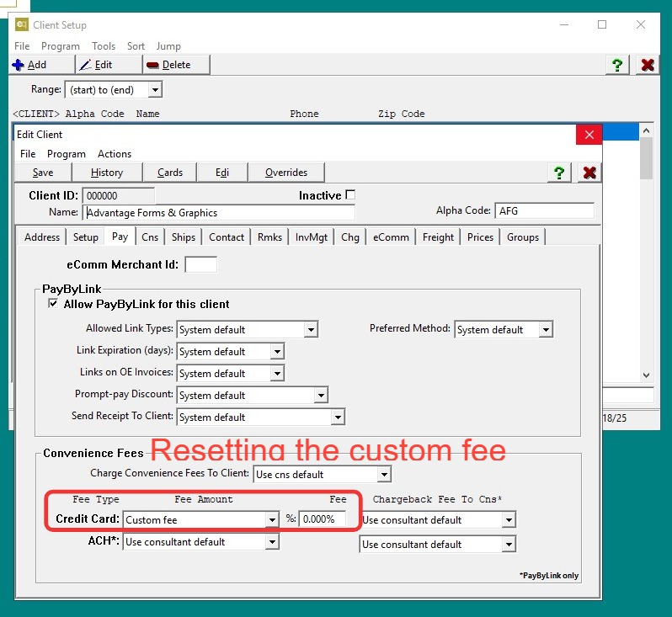Switch to the Ships tab
The width and height of the screenshot is (672, 617).
pyautogui.click(x=184, y=237)
